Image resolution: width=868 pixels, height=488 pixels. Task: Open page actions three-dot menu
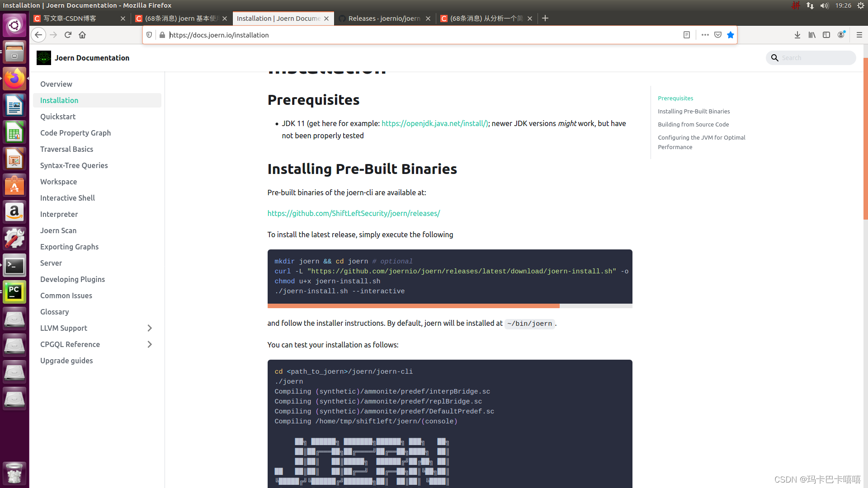(705, 35)
